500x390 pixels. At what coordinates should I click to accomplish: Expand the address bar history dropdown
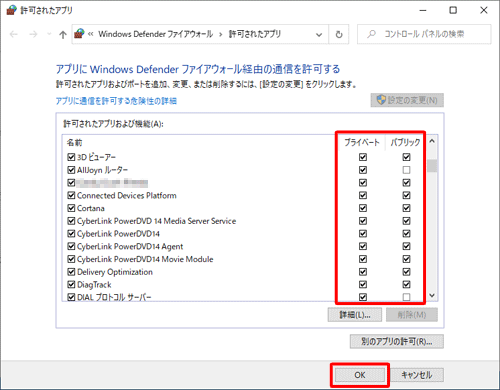(x=319, y=34)
